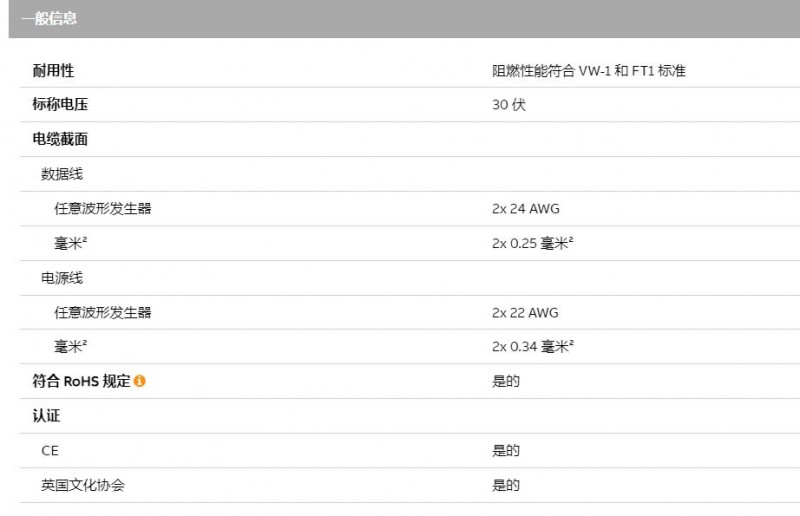Viewport: 800px width, 516px height.
Task: Click the 数据线 subheading
Action: point(62,174)
